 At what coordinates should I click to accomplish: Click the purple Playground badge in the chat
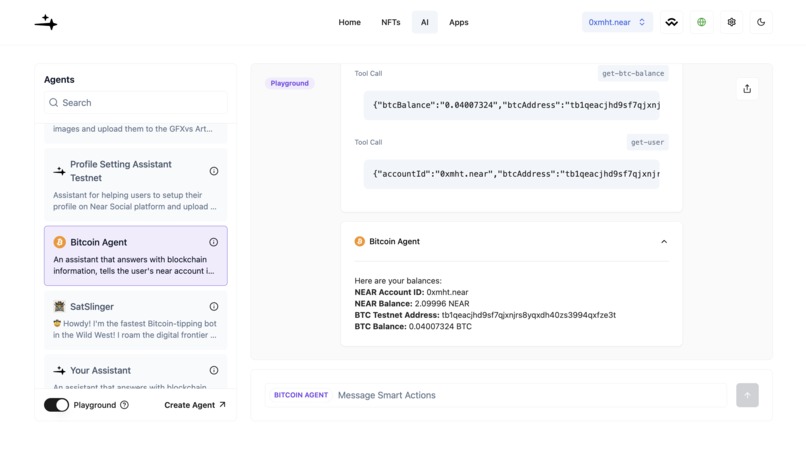[289, 83]
